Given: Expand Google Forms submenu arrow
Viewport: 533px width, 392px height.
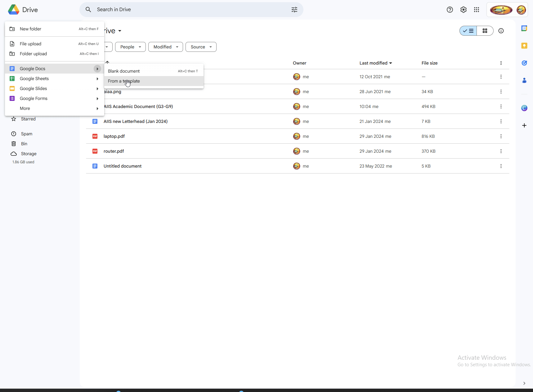Looking at the screenshot, I should [97, 98].
